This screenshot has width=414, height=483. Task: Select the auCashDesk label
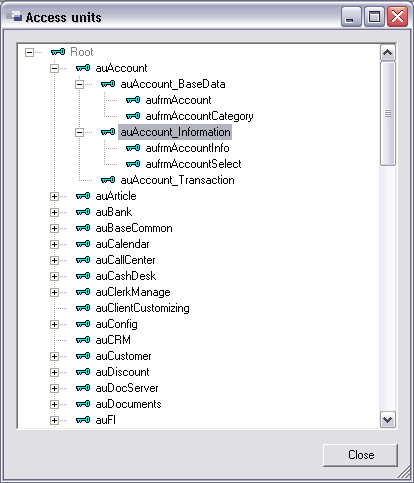[126, 276]
